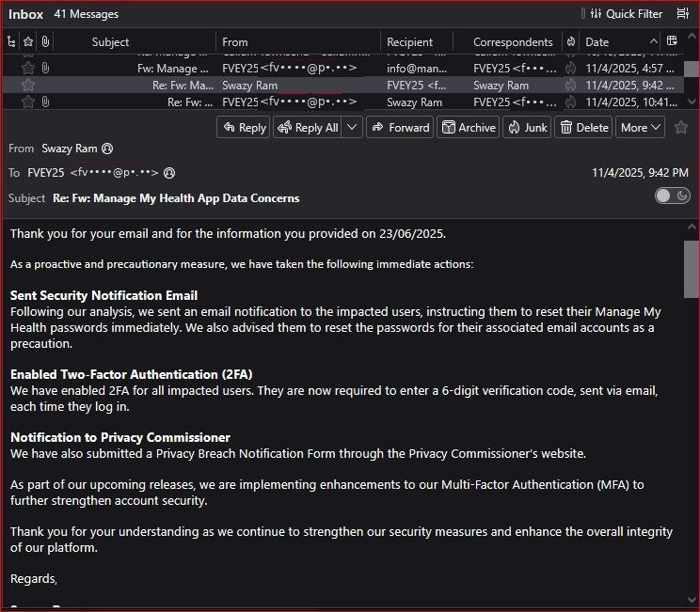Open the Quick Filter bar
The image size is (700, 612).
tap(627, 14)
